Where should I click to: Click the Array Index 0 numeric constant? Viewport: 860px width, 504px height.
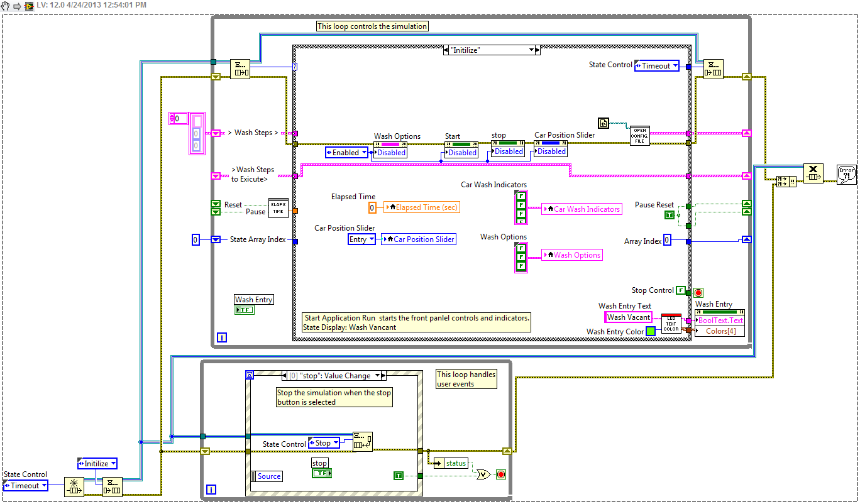click(x=667, y=241)
